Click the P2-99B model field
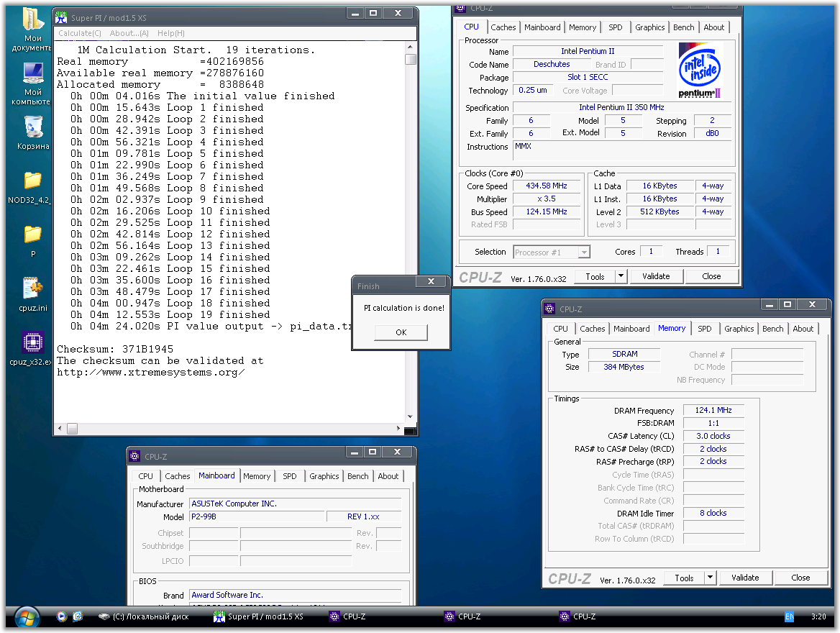The width and height of the screenshot is (840, 633). tap(257, 516)
